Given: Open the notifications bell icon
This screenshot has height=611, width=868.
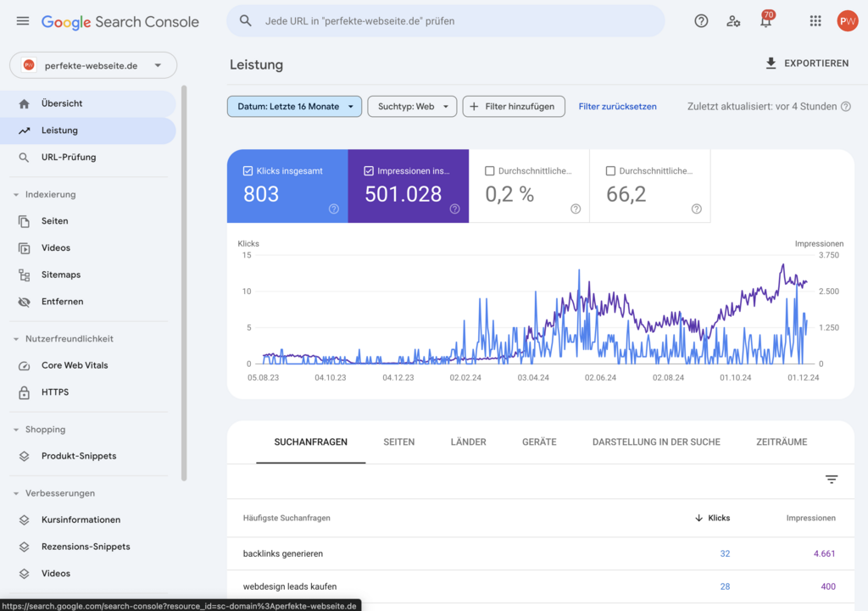Looking at the screenshot, I should (765, 22).
